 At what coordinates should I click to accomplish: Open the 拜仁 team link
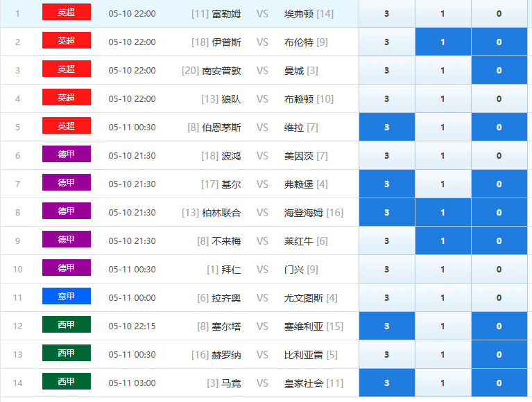(231, 270)
